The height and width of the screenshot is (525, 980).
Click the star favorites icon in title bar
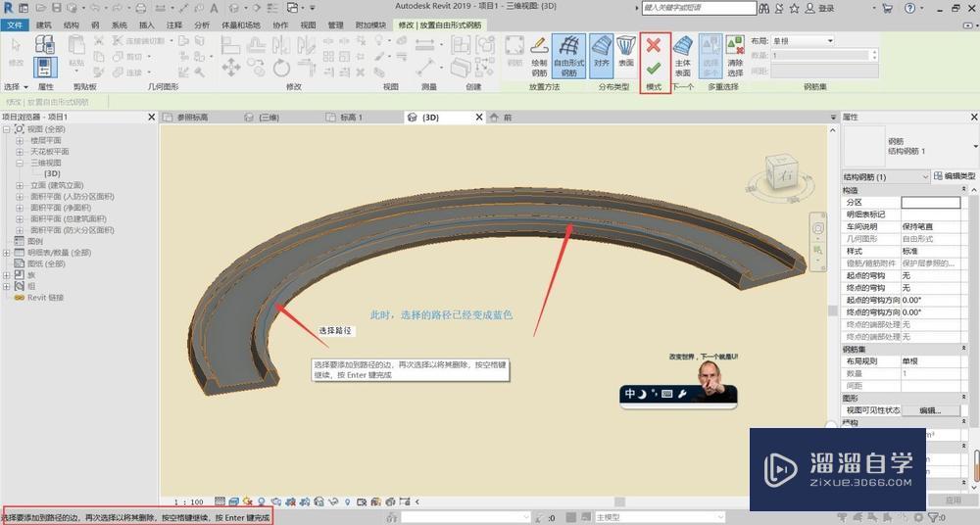795,8
